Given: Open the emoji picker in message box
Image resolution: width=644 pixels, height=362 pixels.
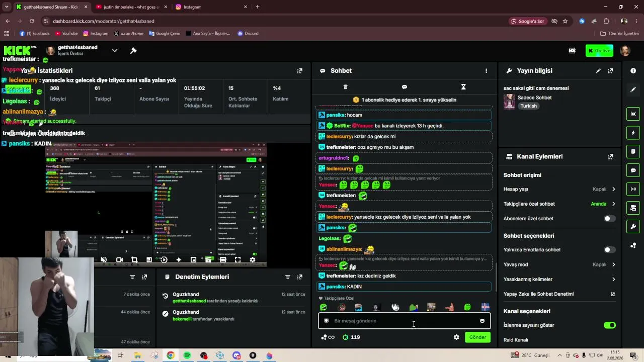Looking at the screenshot, I should 482,321.
